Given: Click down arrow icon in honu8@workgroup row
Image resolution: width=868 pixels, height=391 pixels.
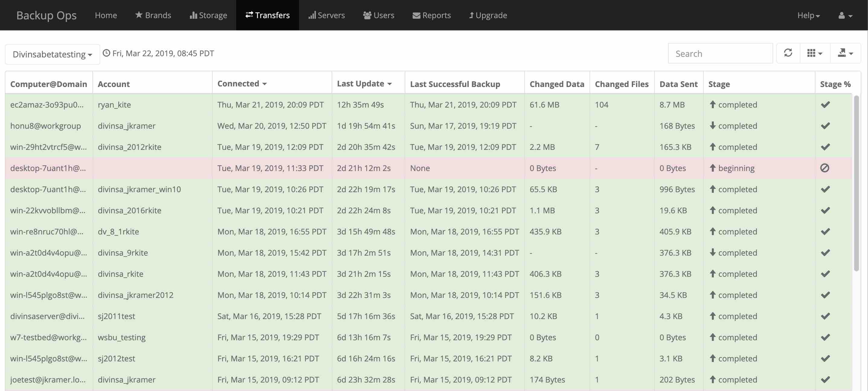Looking at the screenshot, I should click(712, 125).
